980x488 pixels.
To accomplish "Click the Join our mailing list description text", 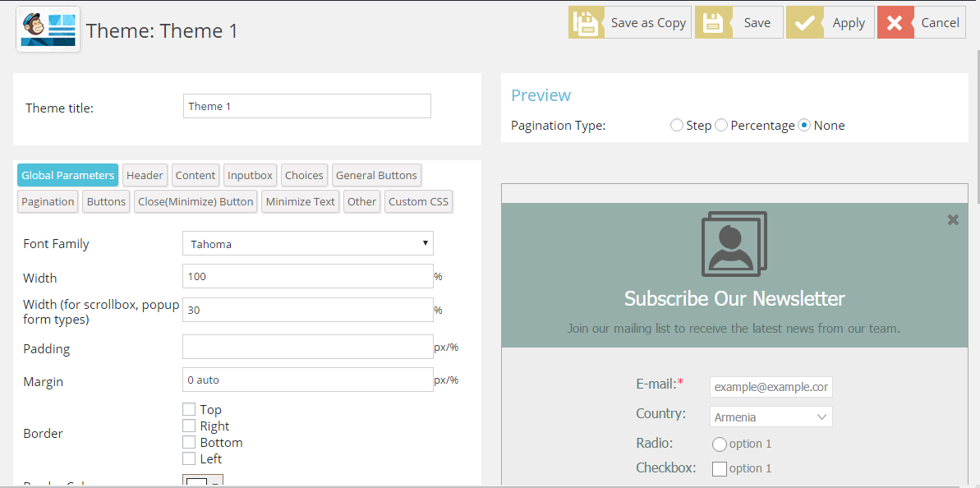I will coord(734,328).
